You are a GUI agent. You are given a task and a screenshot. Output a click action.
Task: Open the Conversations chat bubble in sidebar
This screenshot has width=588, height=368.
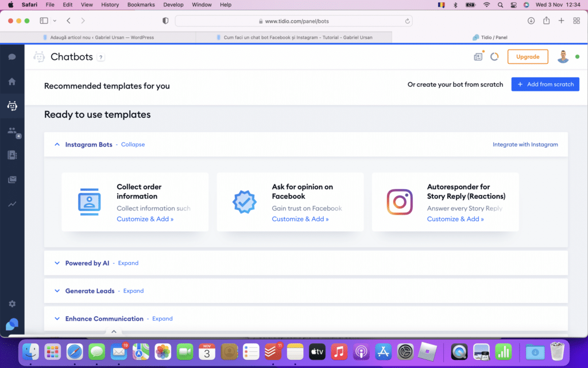(12, 57)
